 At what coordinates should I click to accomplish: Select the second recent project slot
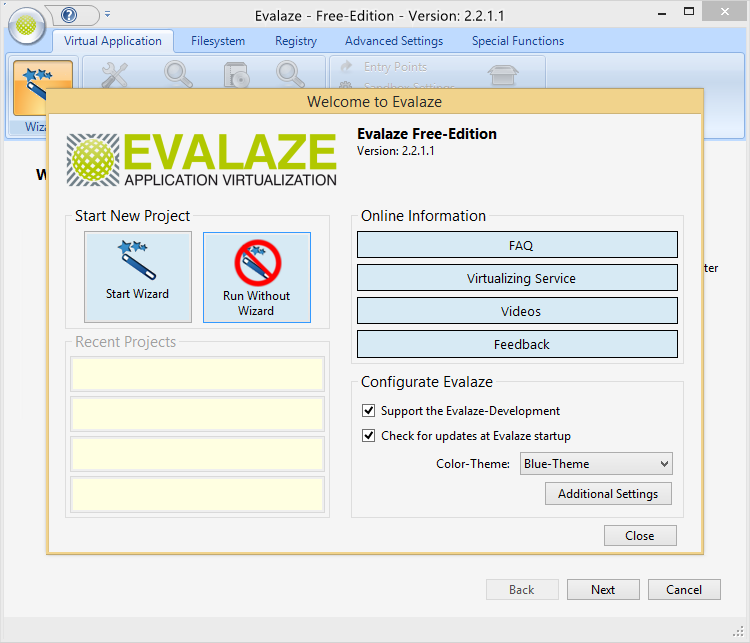(x=198, y=414)
